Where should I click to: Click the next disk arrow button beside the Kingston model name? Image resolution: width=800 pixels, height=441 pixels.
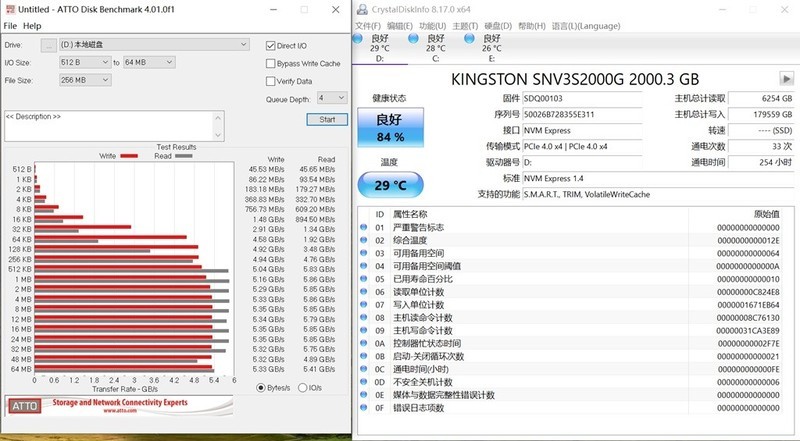(x=786, y=79)
